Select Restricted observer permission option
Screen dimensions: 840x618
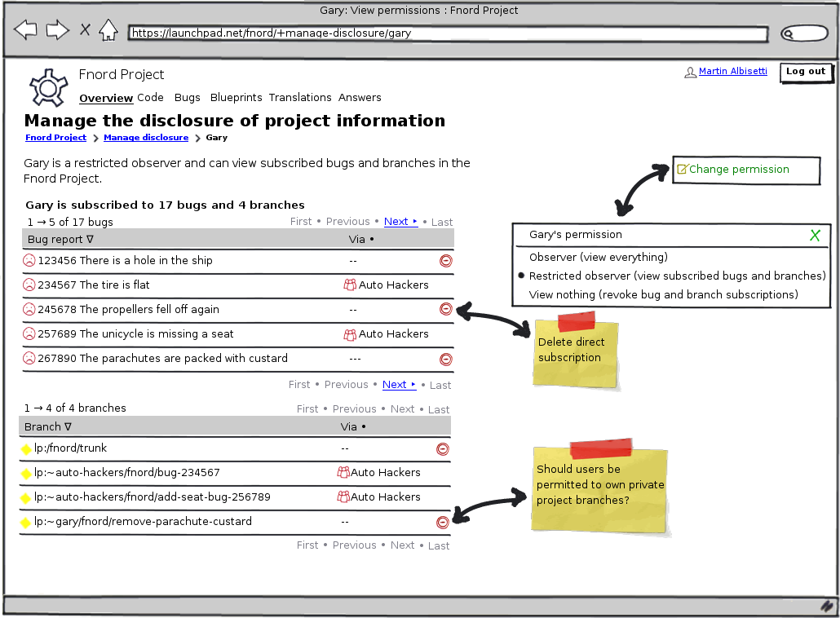click(677, 276)
